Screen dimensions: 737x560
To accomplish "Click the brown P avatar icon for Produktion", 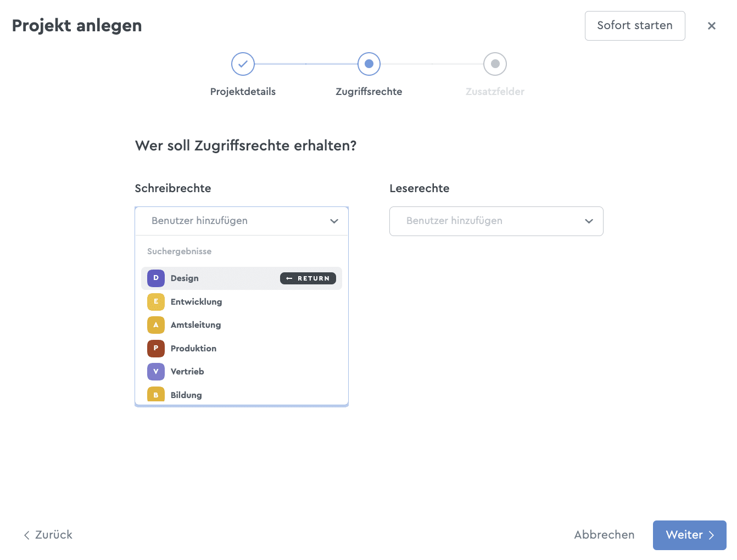I will coord(156,348).
